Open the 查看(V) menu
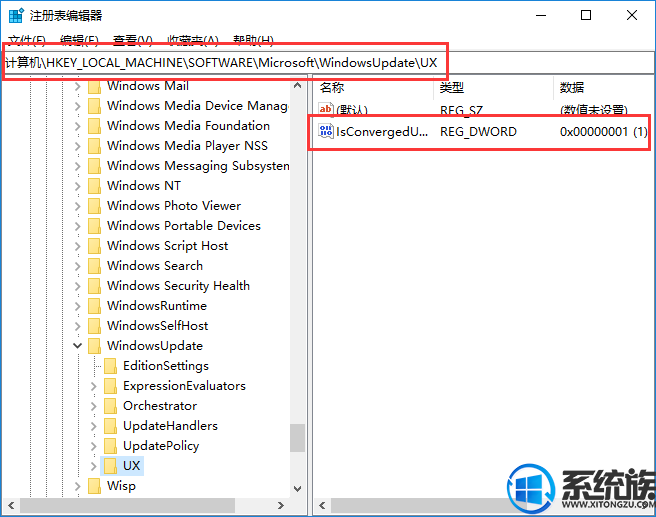This screenshot has height=517, width=656. [x=132, y=39]
